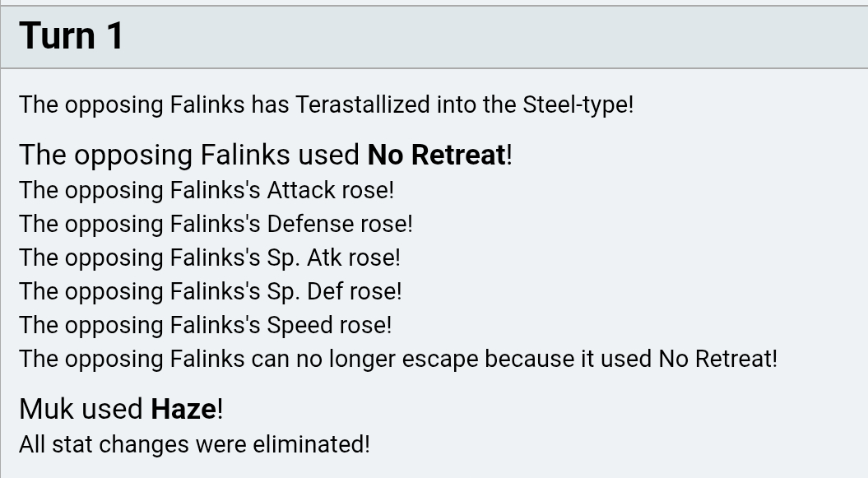This screenshot has width=868, height=478.
Task: Click the Falinks's Sp. Def rose line
Action: pyautogui.click(x=210, y=291)
